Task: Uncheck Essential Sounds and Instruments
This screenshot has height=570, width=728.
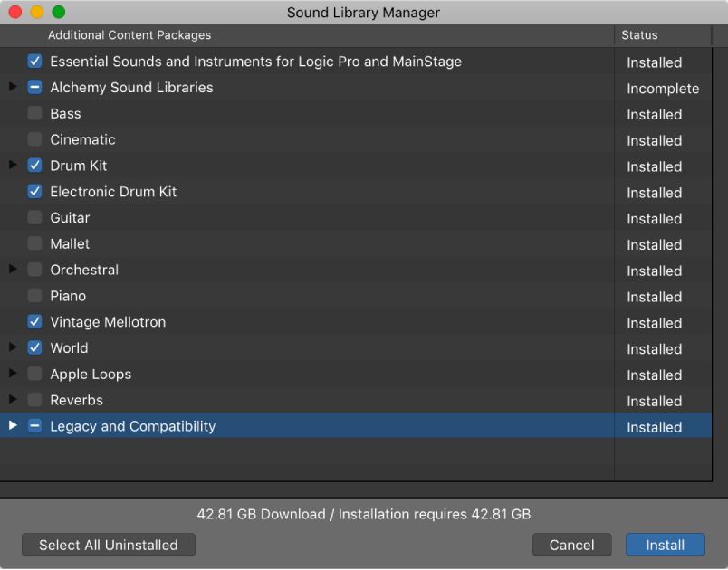Action: (34, 62)
